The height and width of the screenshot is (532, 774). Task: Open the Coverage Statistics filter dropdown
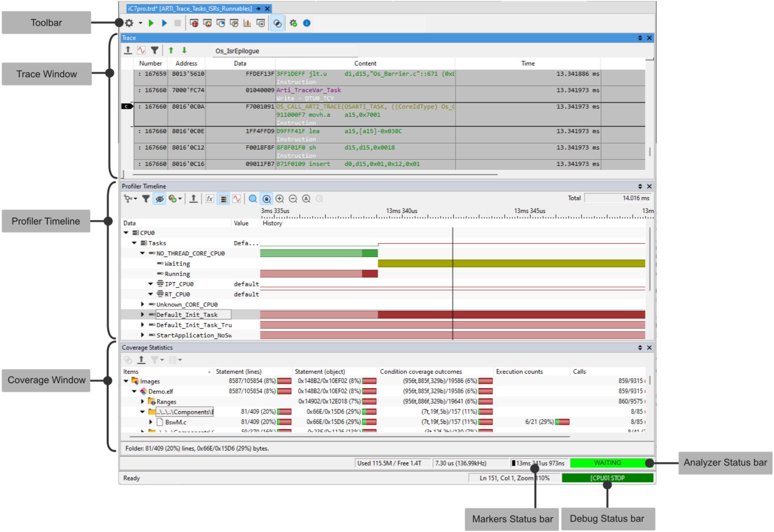(x=157, y=360)
